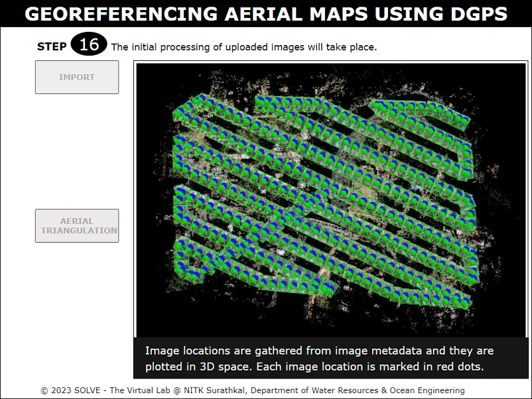The width and height of the screenshot is (532, 399).
Task: Click the IMPORT button
Action: pos(77,78)
